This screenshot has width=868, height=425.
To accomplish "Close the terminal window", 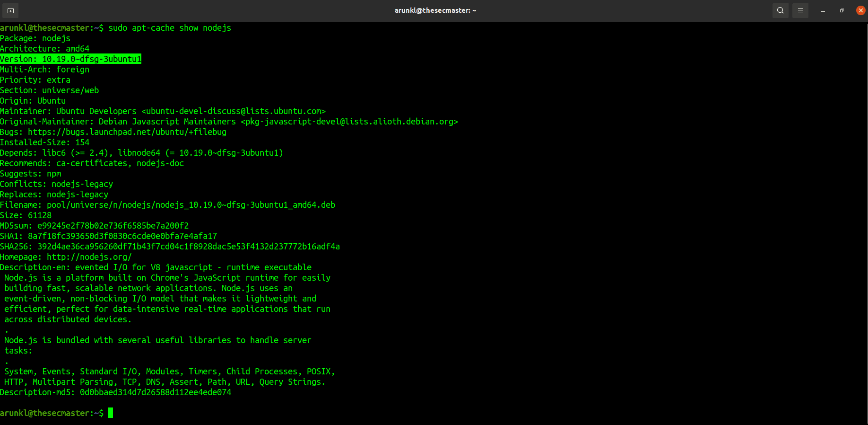I will point(861,10).
